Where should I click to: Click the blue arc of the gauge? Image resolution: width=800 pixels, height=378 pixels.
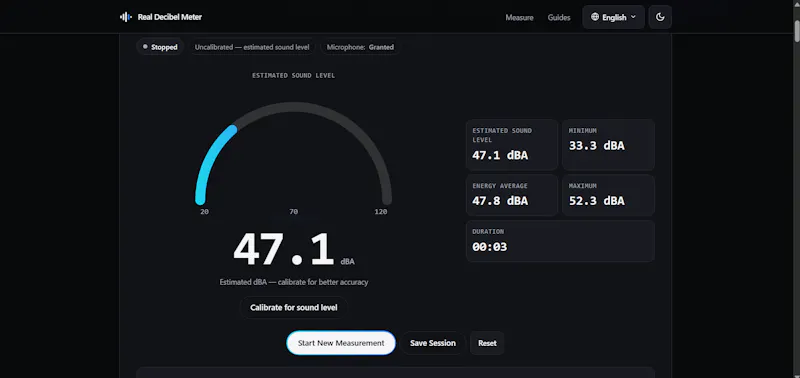(x=209, y=162)
